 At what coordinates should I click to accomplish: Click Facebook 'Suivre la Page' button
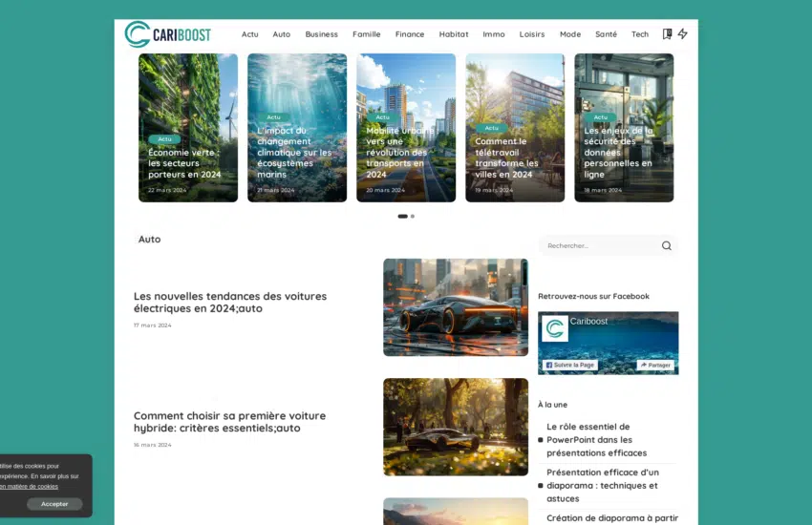[569, 366]
